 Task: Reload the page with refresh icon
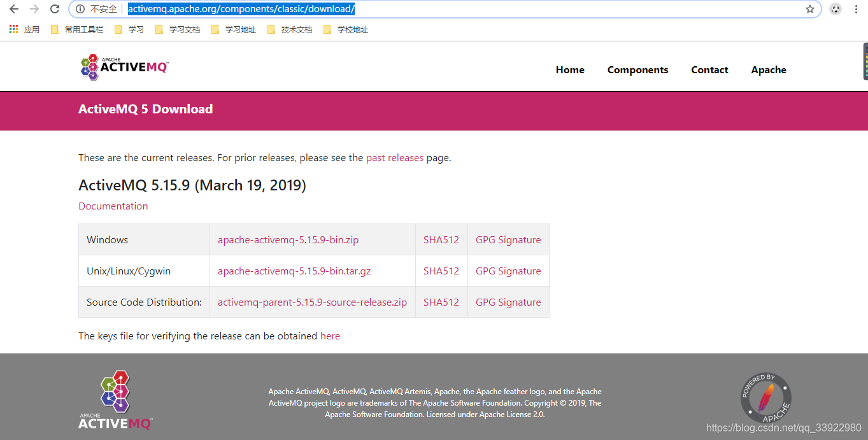pyautogui.click(x=55, y=9)
